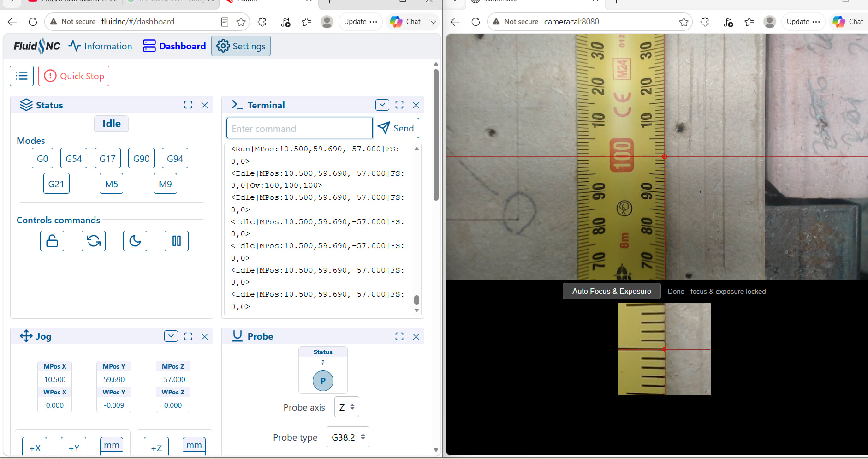The height and width of the screenshot is (459, 868).
Task: Expand the Probe panel to fullscreen
Action: (399, 336)
